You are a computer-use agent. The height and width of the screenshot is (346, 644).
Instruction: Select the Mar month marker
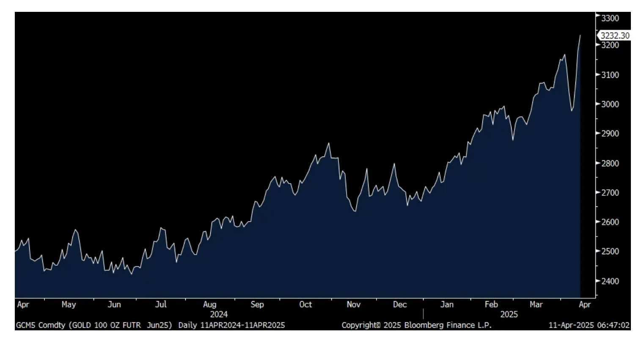(x=536, y=304)
